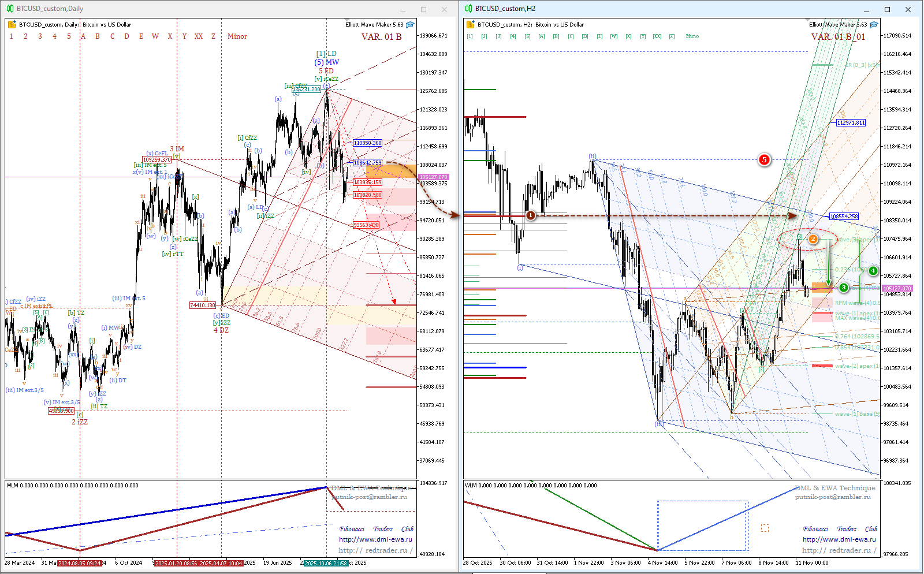Click the 112971.811 price label on H2 chart
Viewport: 924px width, 574px height.
coord(851,122)
